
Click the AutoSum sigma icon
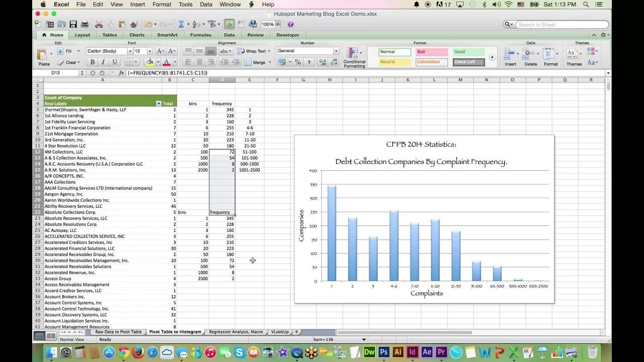[181, 24]
